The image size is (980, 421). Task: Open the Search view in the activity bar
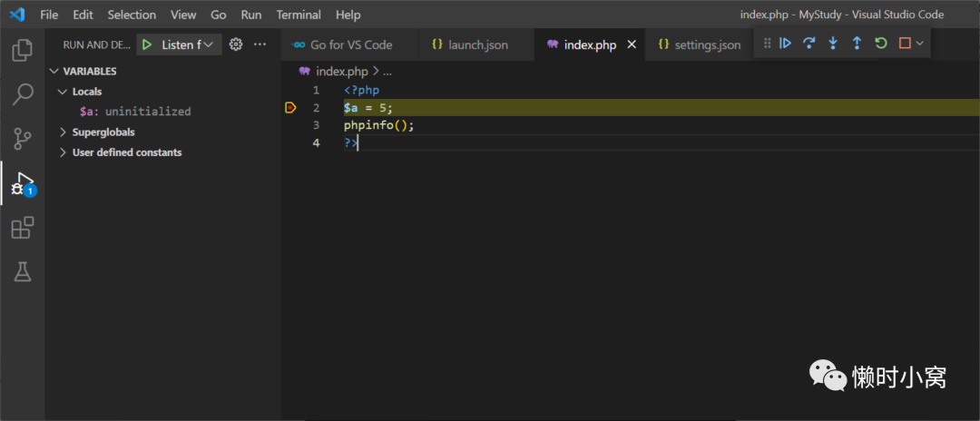[23, 94]
